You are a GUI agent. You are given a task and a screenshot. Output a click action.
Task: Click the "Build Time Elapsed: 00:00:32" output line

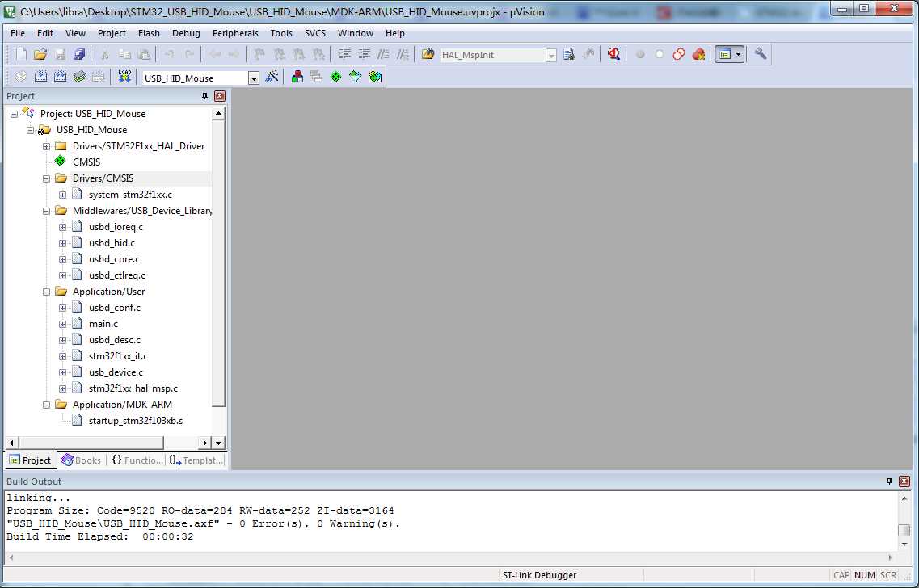coord(99,536)
